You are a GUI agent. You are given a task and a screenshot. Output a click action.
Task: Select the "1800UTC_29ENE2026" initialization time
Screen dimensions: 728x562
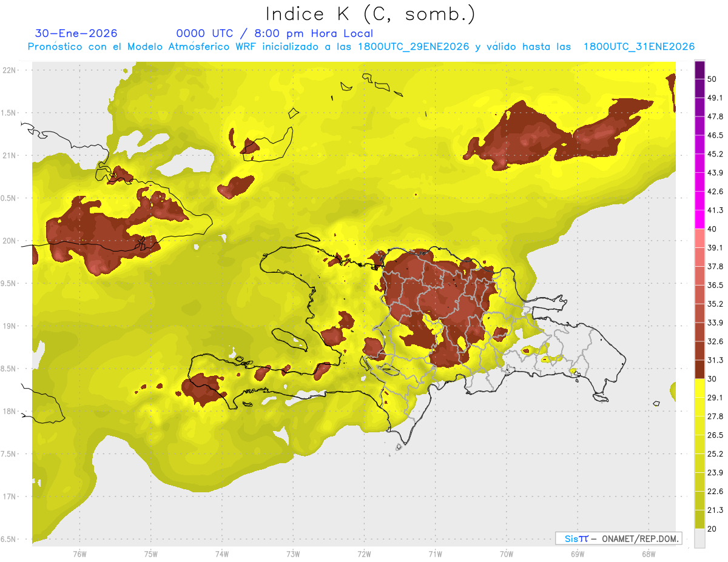414,47
